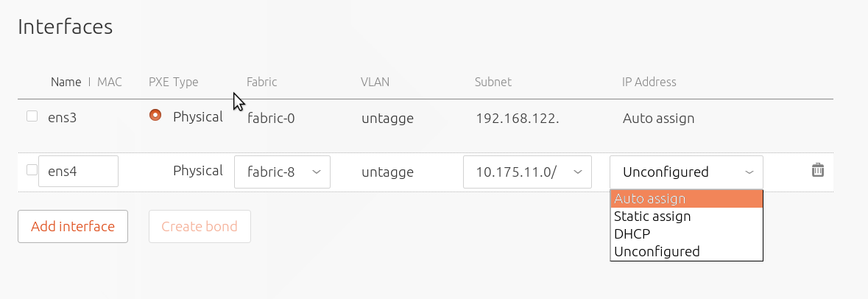The height and width of the screenshot is (299, 868).
Task: Sort by the Name column header
Action: (66, 82)
